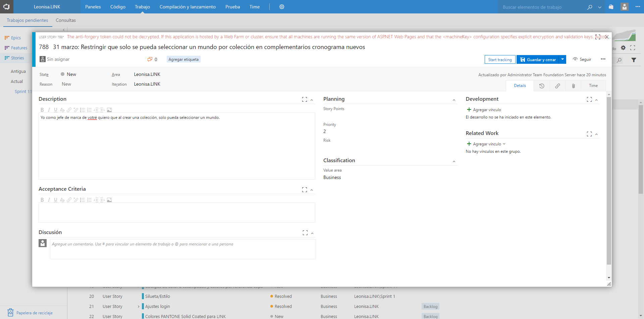Click Agregar etiqueta
Image resolution: width=644 pixels, height=319 pixels.
(x=183, y=59)
